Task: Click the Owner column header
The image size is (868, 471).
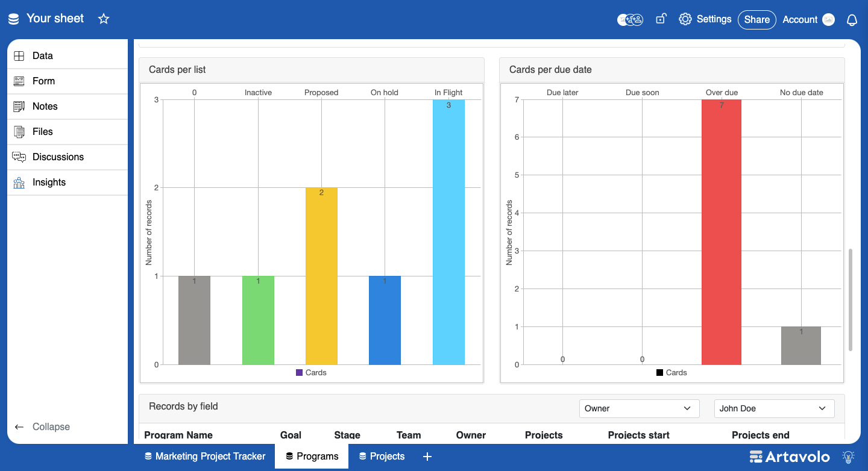Action: (x=471, y=435)
